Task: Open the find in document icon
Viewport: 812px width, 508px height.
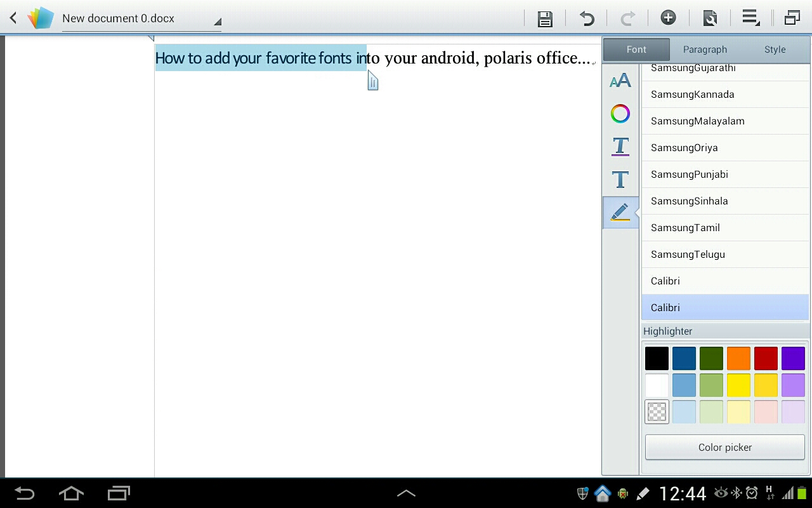Action: point(710,18)
